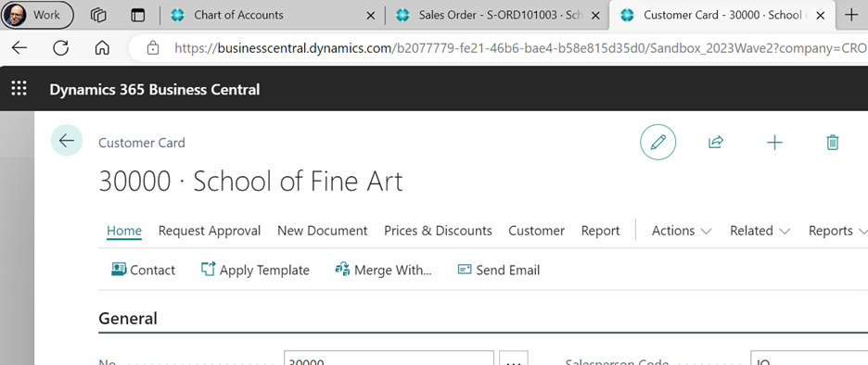Open browser workspaces icon

point(98,15)
